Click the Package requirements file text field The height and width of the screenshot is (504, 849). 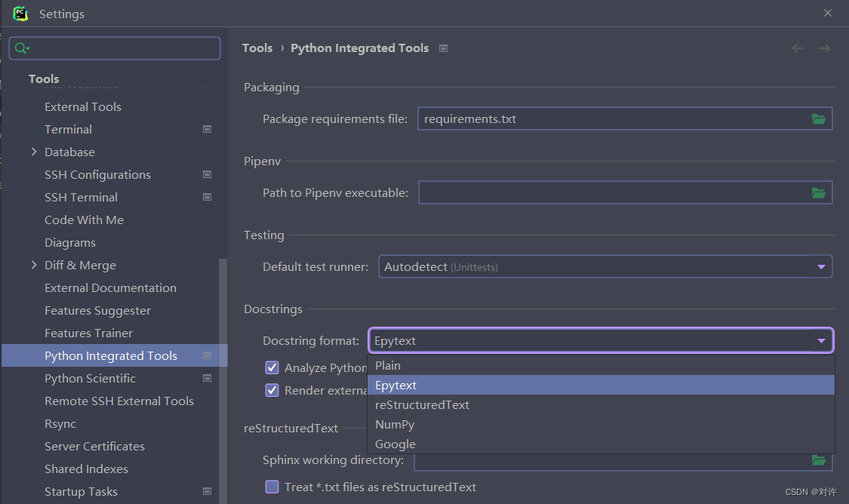pos(613,119)
